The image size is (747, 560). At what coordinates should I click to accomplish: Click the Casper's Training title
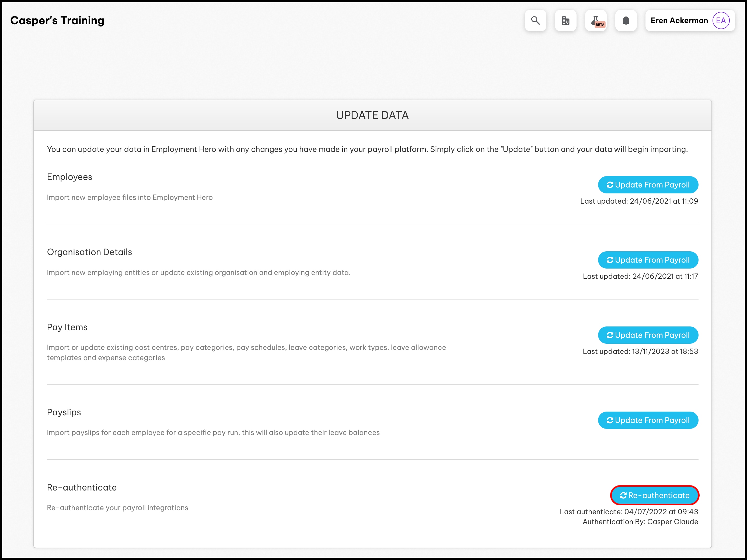(x=57, y=20)
